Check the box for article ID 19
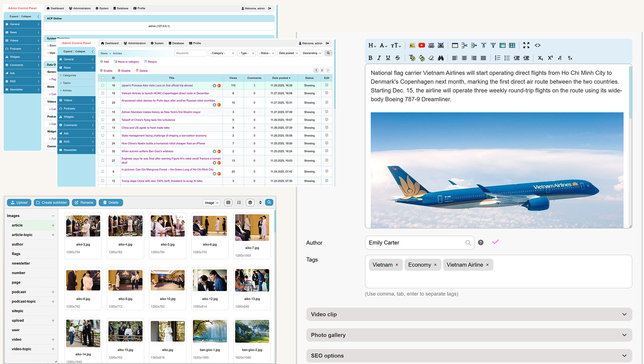Viewport: 644px width, 364px height. pos(103,93)
